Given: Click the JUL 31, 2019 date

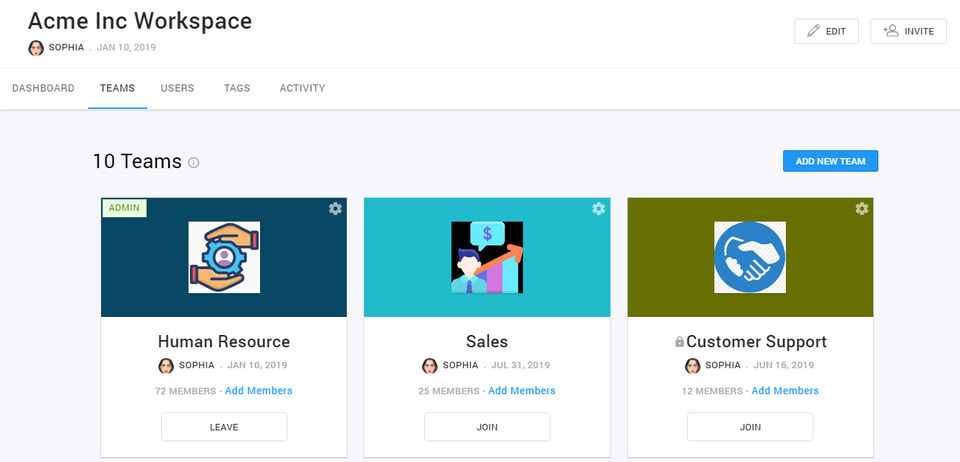Looking at the screenshot, I should pos(520,365).
